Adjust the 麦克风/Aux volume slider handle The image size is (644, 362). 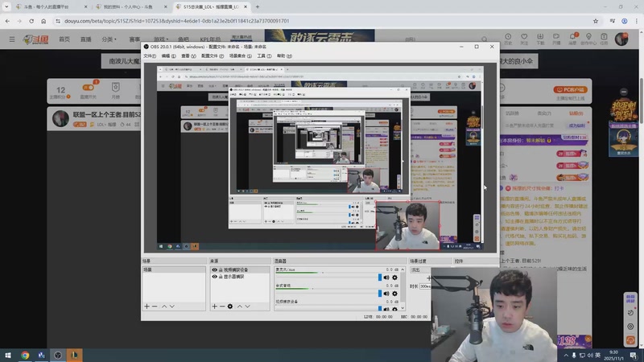380,278
